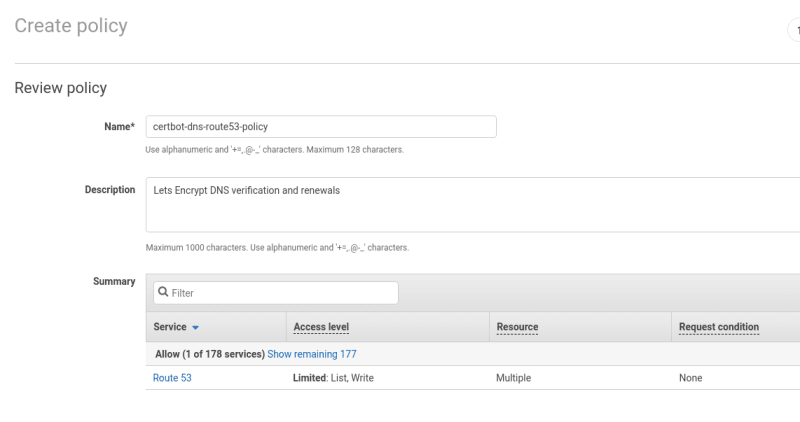The height and width of the screenshot is (422, 800).
Task: Click the Create policy page title
Action: (71, 26)
